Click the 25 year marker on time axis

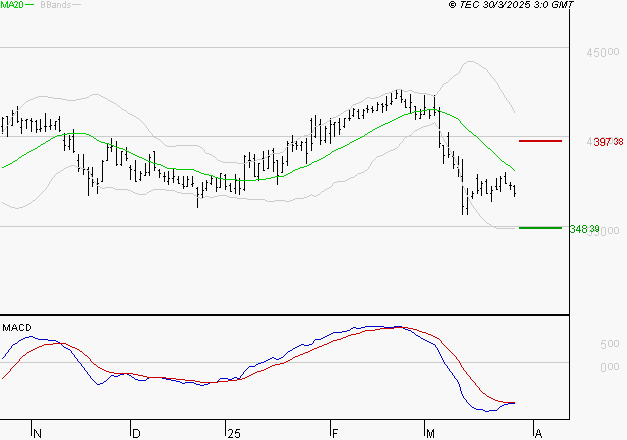pyautogui.click(x=234, y=434)
